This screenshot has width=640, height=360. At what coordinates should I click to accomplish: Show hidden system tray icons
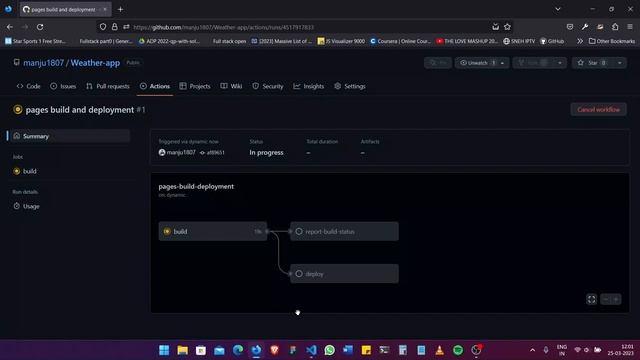point(532,350)
